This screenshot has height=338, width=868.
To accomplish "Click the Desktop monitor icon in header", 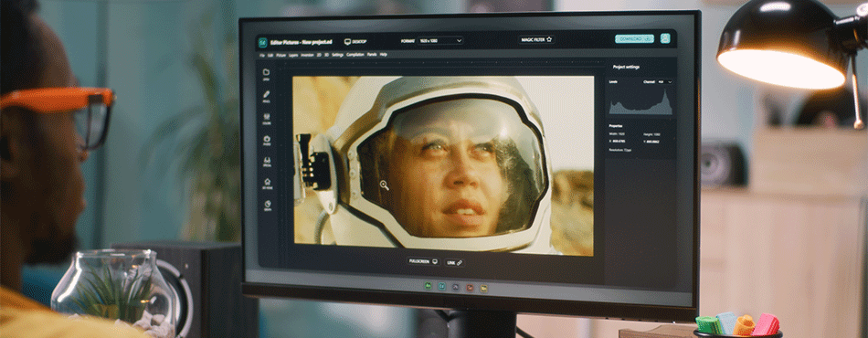I will tap(347, 41).
